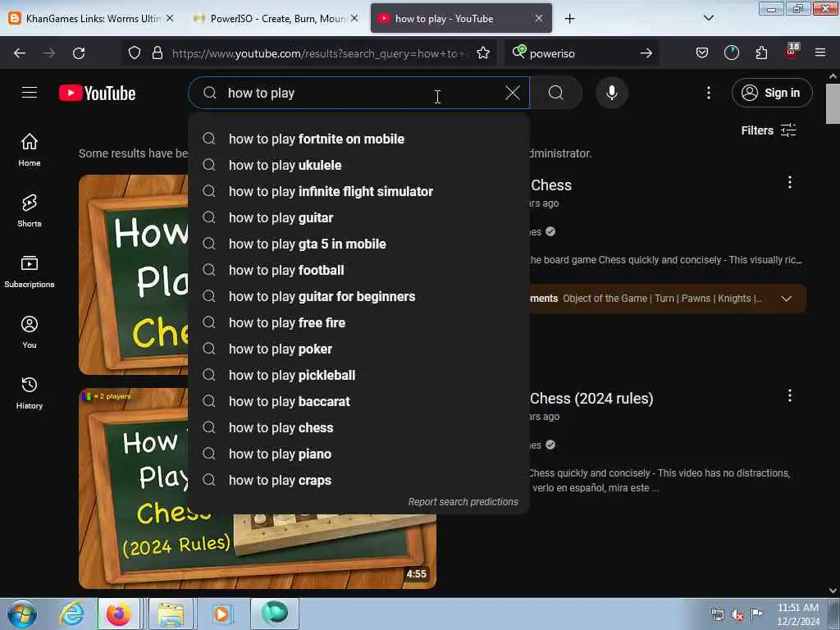
Task: Select suggestion how to play guitar for beginners
Action: tap(359, 296)
